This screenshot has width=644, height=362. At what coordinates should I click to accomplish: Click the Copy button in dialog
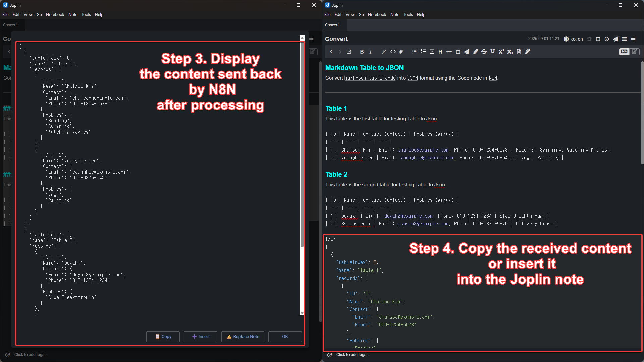coord(163,337)
